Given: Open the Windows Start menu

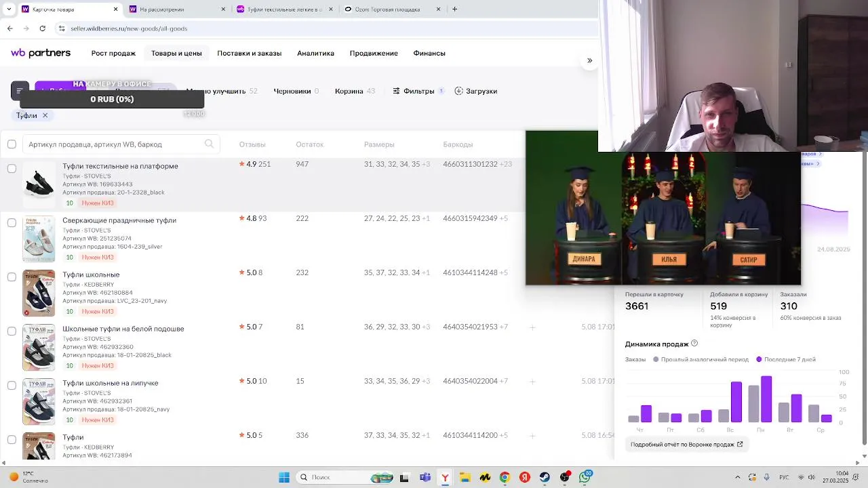Looking at the screenshot, I should tap(284, 477).
